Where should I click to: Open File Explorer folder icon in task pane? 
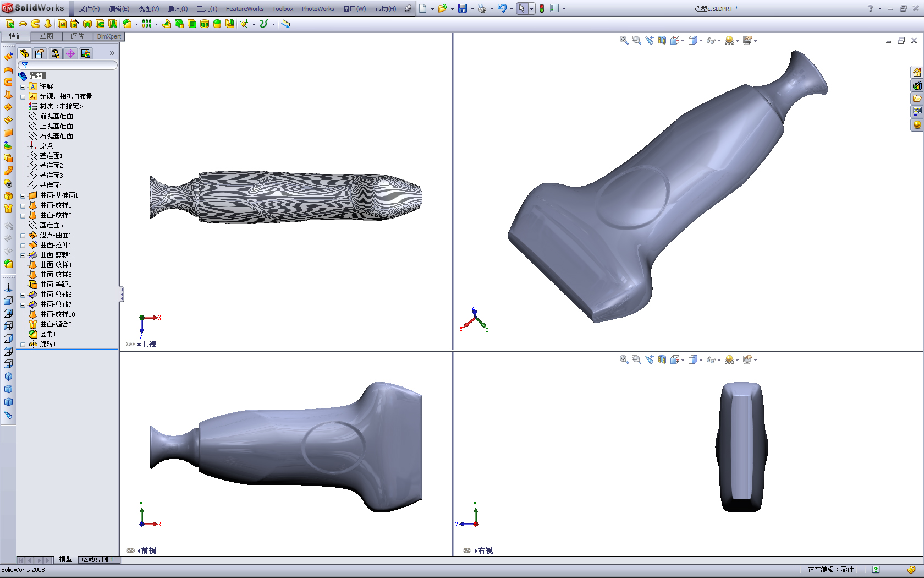click(917, 99)
